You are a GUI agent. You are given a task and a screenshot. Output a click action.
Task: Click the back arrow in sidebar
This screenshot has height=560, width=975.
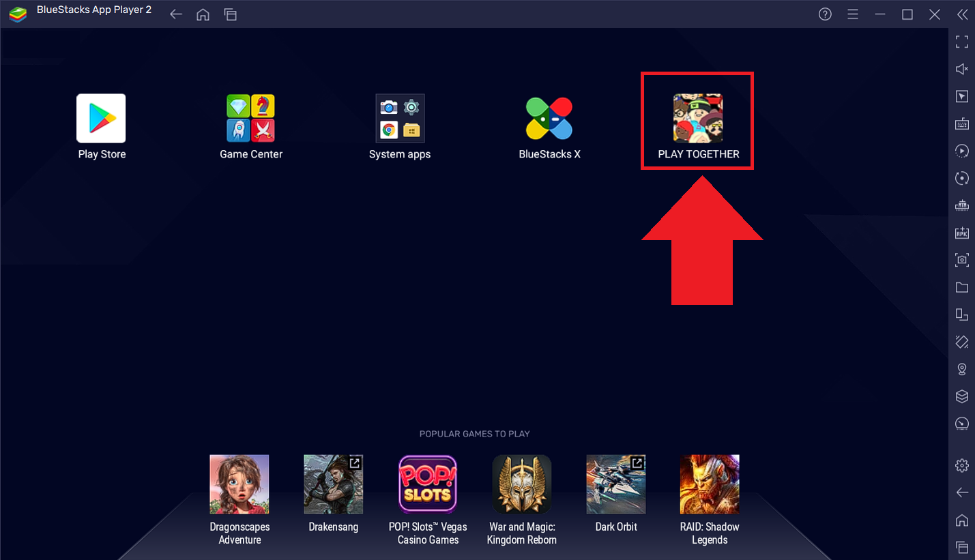962,492
